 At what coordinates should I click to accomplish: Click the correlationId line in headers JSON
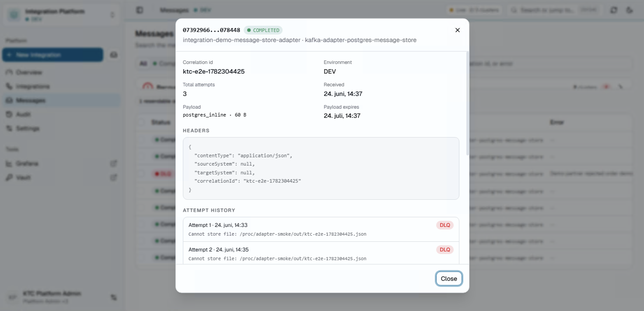(x=247, y=181)
